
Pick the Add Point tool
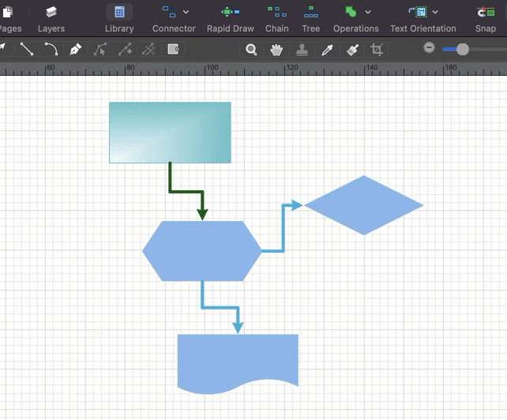pos(125,49)
